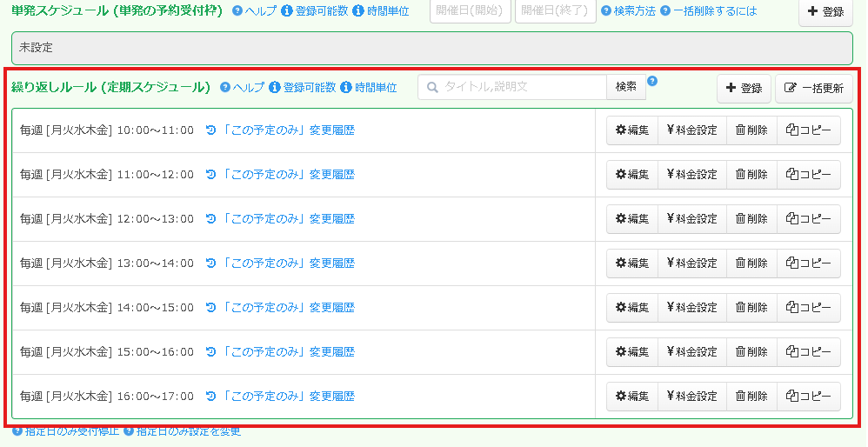Click the 開催日(開始) date field
The image size is (868, 447).
click(x=470, y=10)
